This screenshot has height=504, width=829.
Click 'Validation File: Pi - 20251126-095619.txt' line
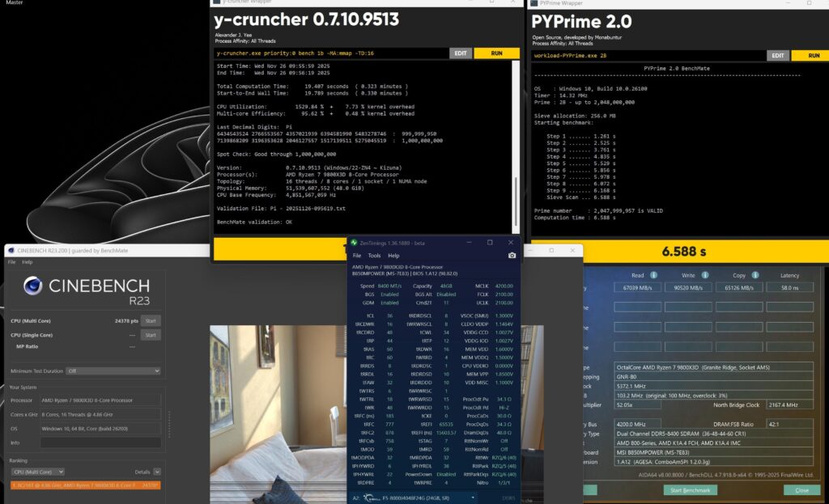click(281, 208)
